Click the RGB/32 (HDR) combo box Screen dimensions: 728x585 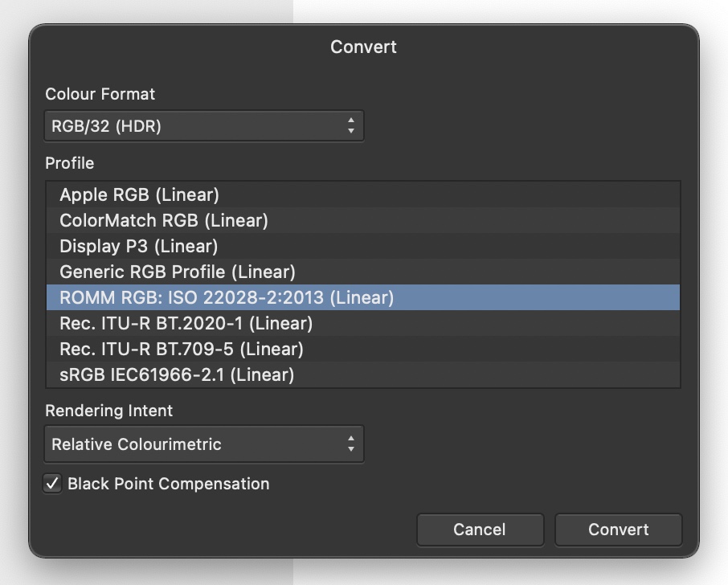[x=201, y=125]
